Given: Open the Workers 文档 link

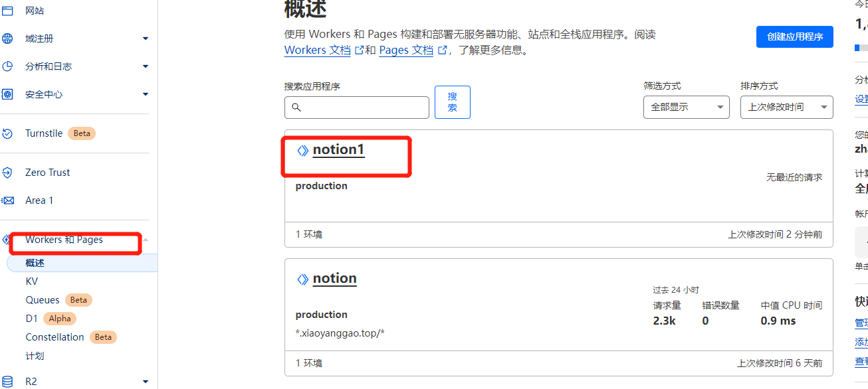Looking at the screenshot, I should click(317, 50).
